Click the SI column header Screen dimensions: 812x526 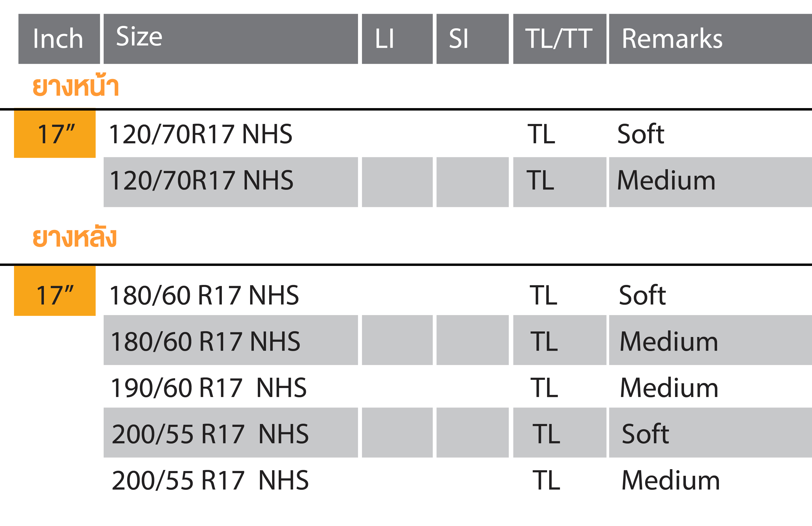472,39
